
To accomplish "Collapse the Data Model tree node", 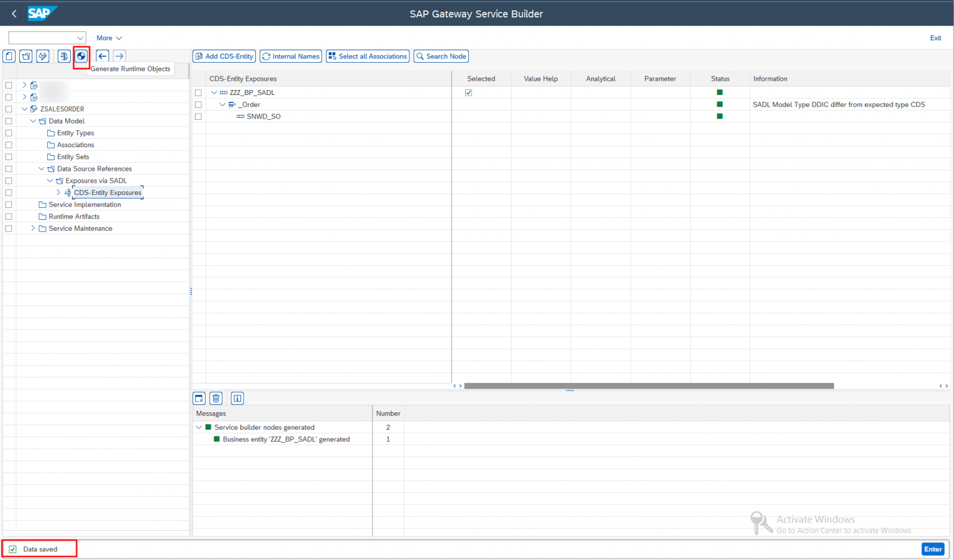I will point(33,120).
